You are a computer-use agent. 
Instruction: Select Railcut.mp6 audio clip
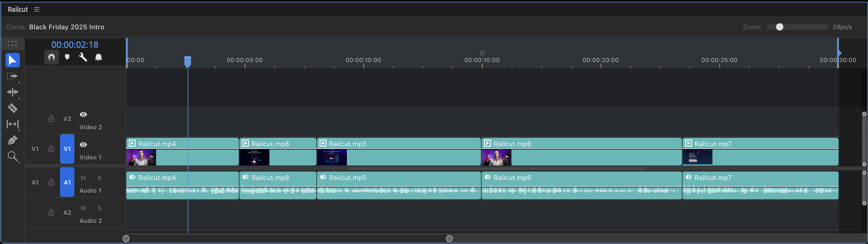tap(582, 185)
